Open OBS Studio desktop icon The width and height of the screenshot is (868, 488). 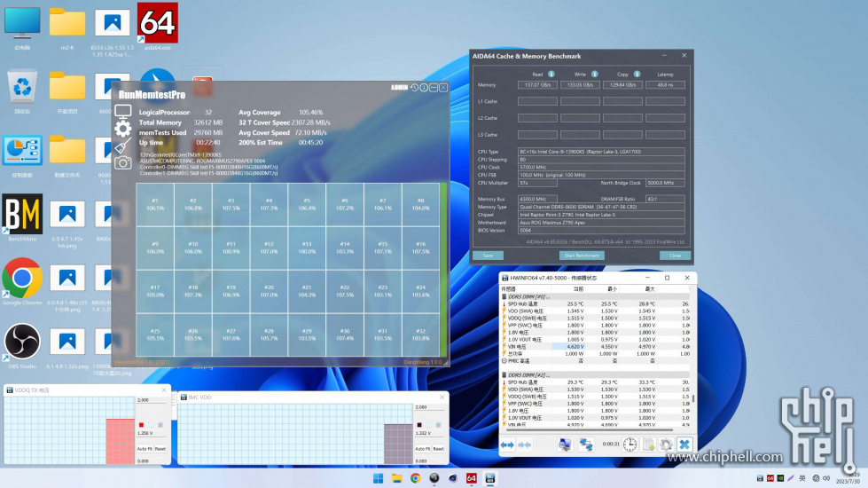(22, 346)
